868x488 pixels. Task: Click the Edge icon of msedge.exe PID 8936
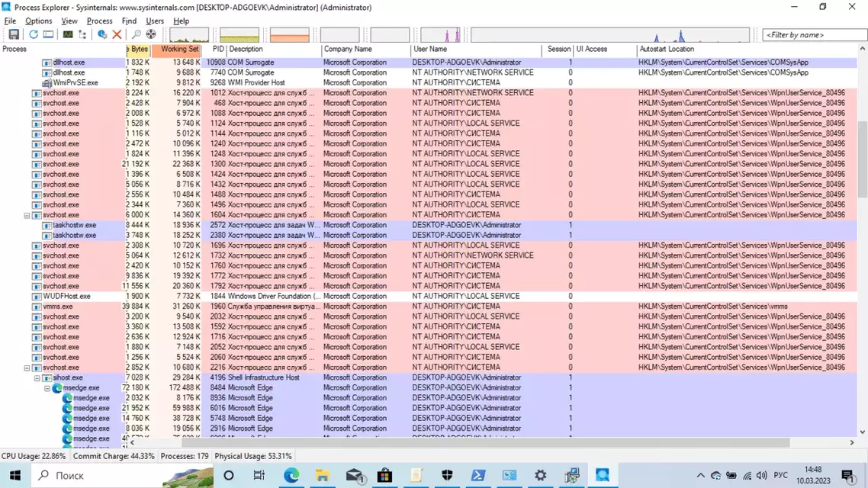tap(68, 398)
